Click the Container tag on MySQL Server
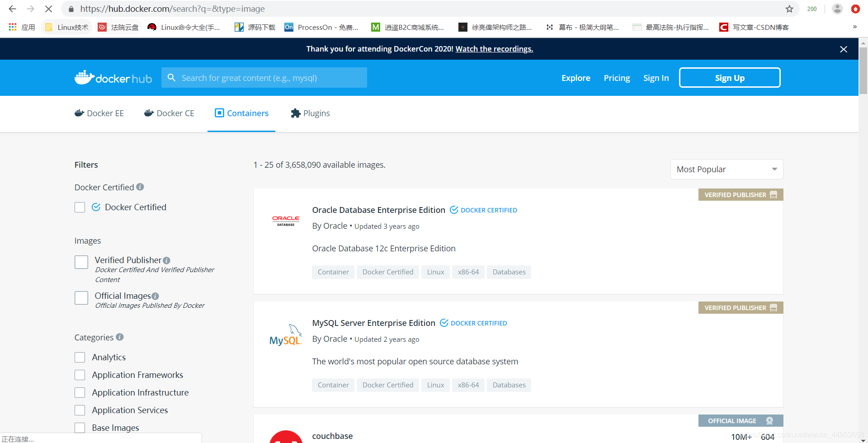Viewport: 868px width, 443px height. (x=333, y=385)
